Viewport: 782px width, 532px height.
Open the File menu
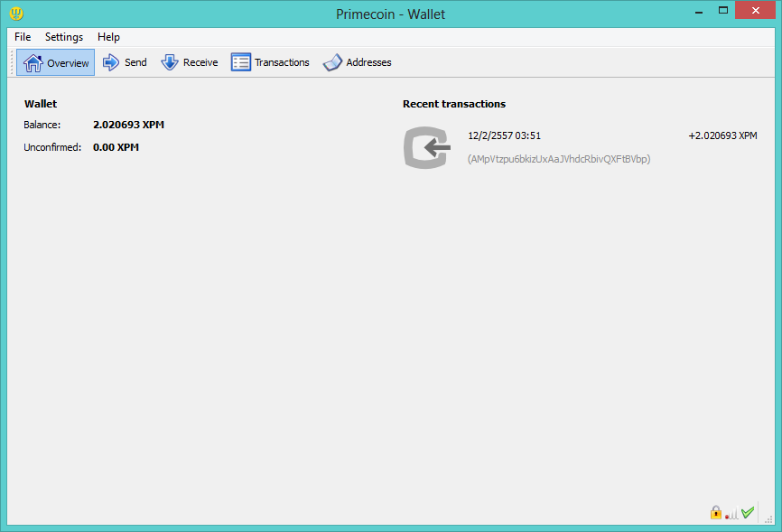[x=23, y=37]
